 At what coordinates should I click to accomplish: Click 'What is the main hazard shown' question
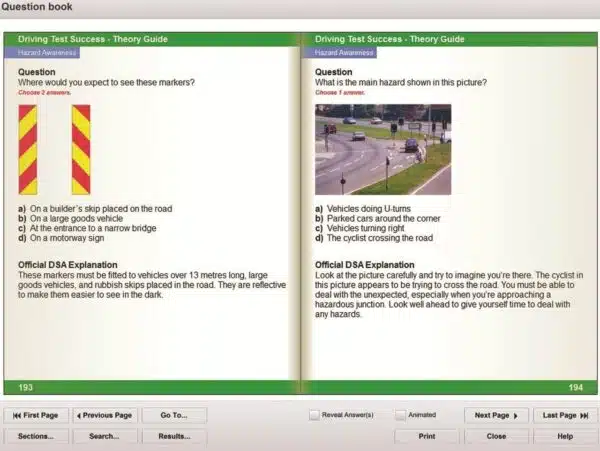(x=401, y=83)
